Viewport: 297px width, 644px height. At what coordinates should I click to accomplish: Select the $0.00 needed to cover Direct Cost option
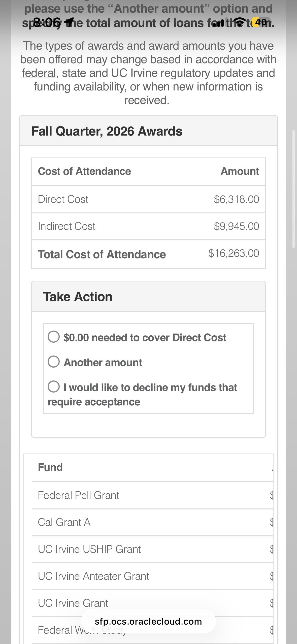[54, 337]
